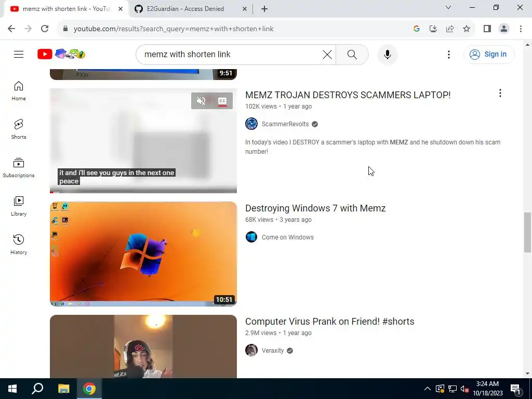Open MEMZ TROJAN DESTROYS SCAMMERS LAPTOP title

click(x=348, y=95)
